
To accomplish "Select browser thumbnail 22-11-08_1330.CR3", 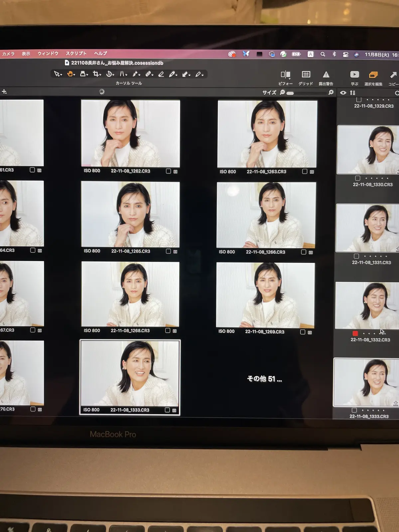I will (x=368, y=150).
